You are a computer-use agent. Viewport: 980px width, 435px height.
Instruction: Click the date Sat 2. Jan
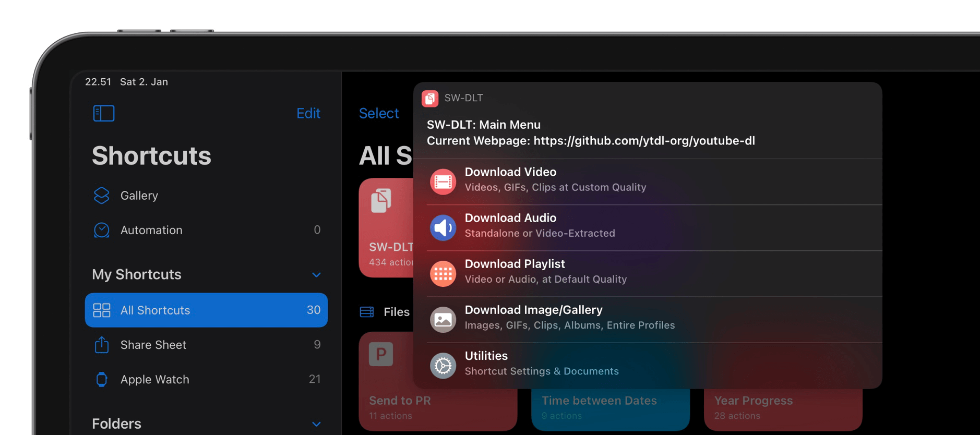point(144,82)
